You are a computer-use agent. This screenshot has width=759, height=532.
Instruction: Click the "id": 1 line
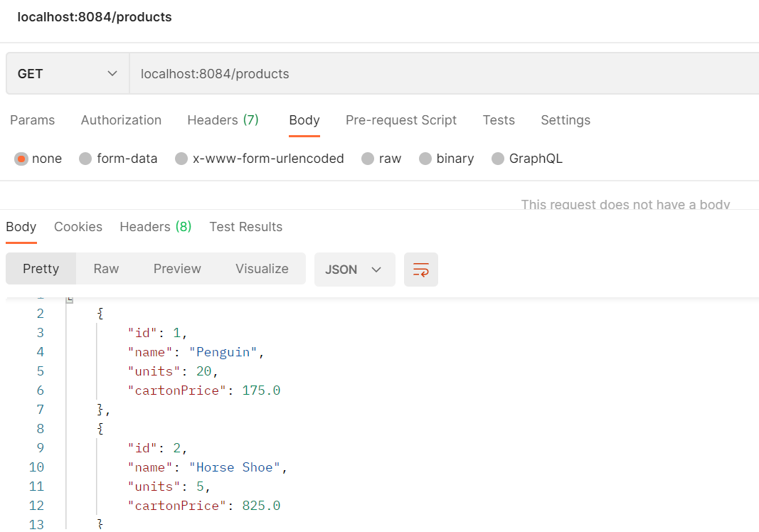157,333
